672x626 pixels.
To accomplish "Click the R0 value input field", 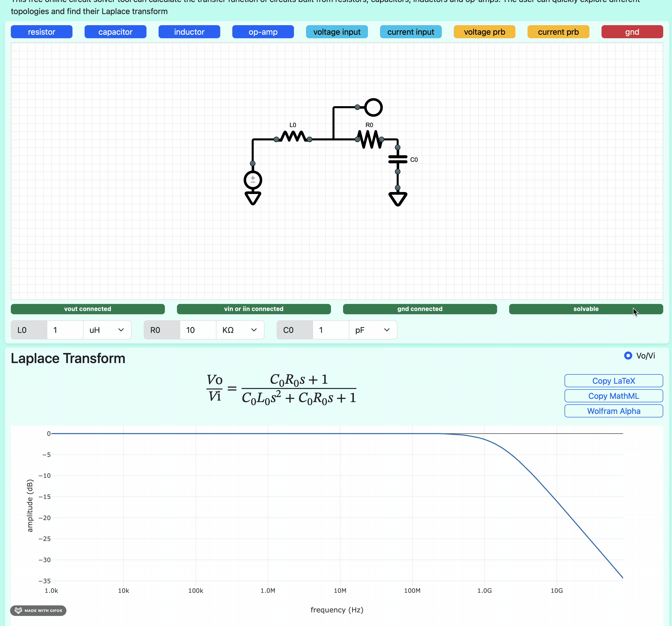I will pyautogui.click(x=198, y=330).
